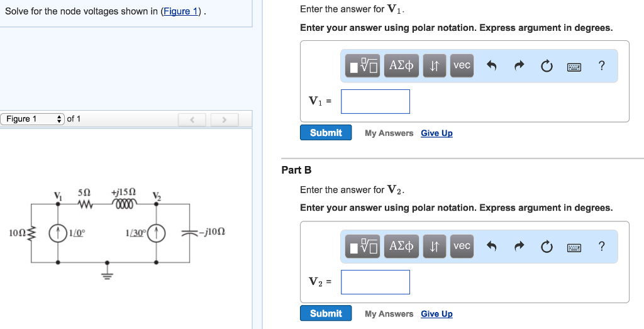The image size is (644, 329).
Task: Open Greek symbols menu for V2
Action: tap(401, 246)
